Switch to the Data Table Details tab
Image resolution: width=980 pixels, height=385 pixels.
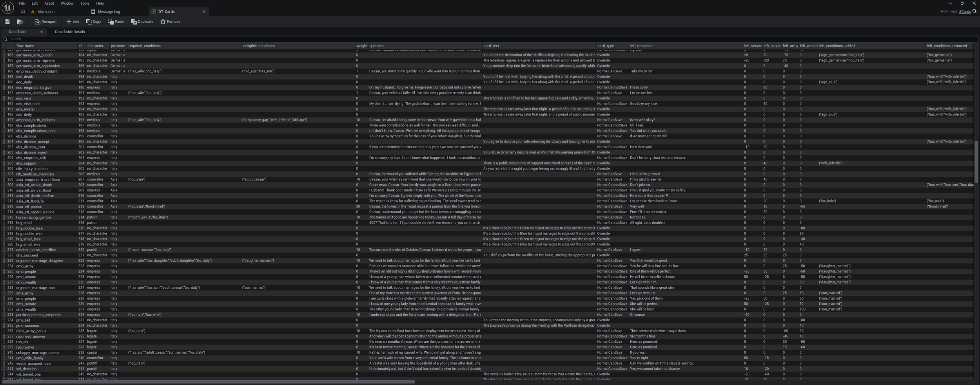(x=70, y=32)
